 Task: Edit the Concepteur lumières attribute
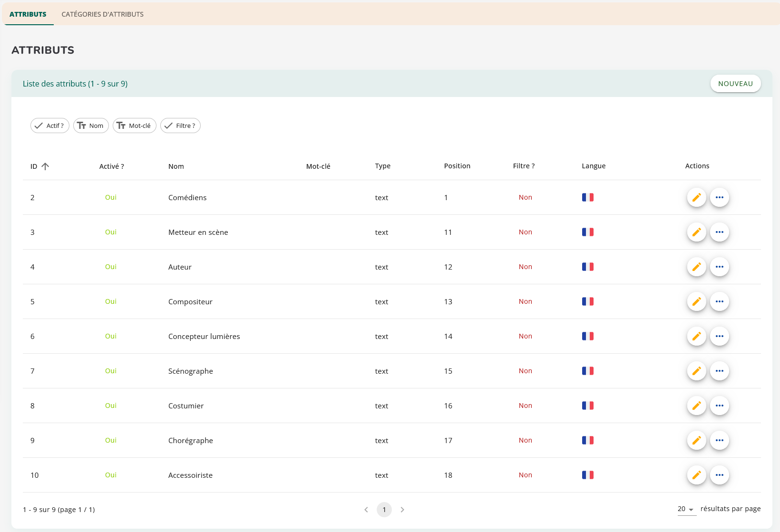(x=696, y=336)
